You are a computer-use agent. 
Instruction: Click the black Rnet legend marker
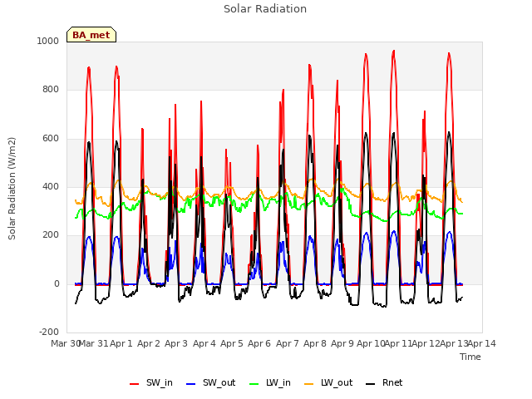(371, 384)
